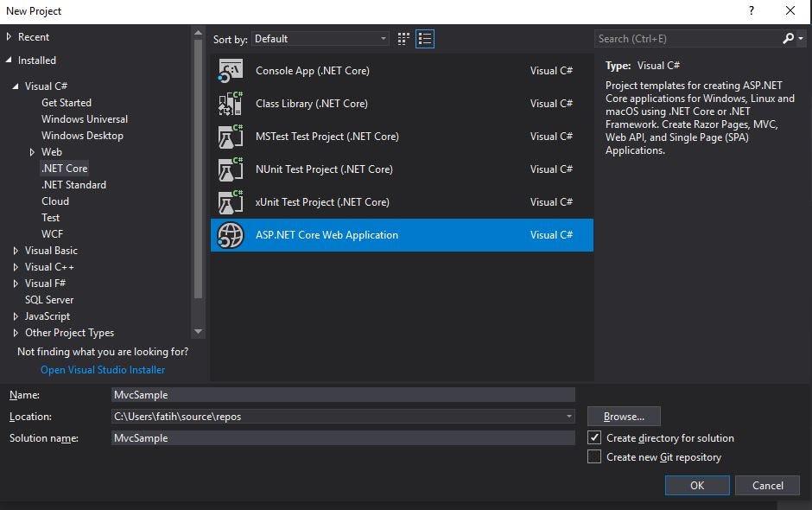Click the search magnifier icon
Viewport: 812px width, 510px height.
coord(788,38)
